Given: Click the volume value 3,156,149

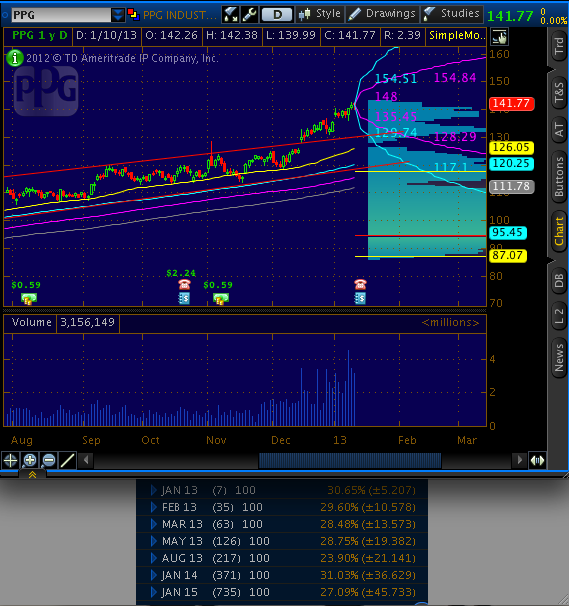Looking at the screenshot, I should click(88, 323).
